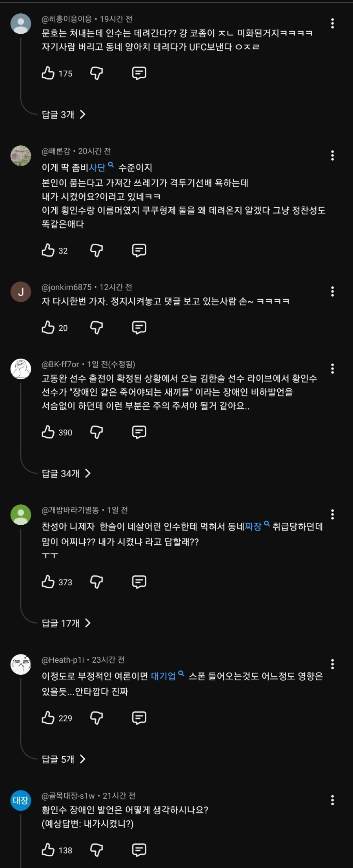Open reply box on @jonkim6875's comment
This screenshot has height=868, width=353.
click(x=139, y=327)
